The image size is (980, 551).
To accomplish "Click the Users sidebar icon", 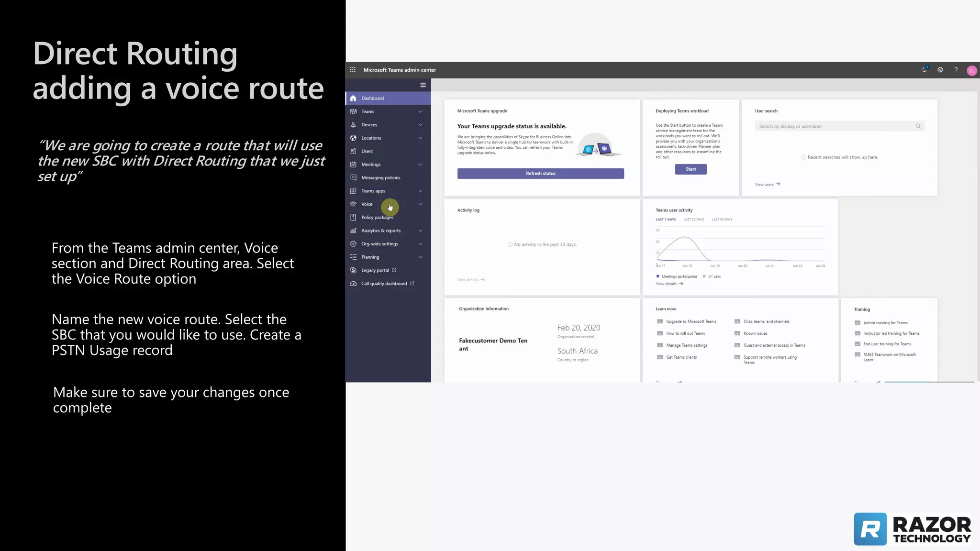I will click(x=353, y=151).
